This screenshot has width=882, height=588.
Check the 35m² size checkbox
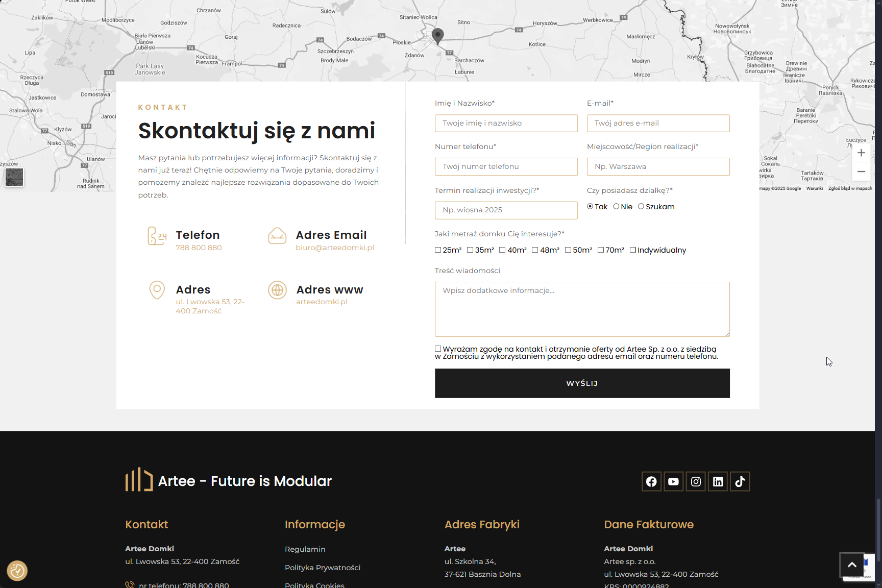pos(470,250)
